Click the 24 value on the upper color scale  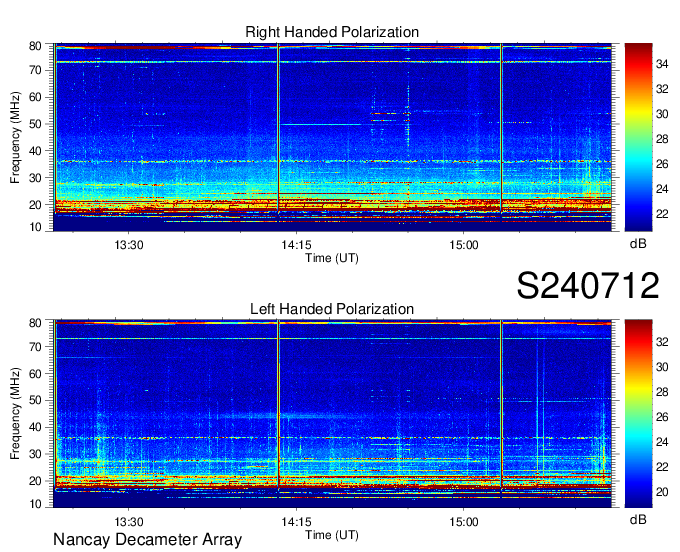coord(662,189)
